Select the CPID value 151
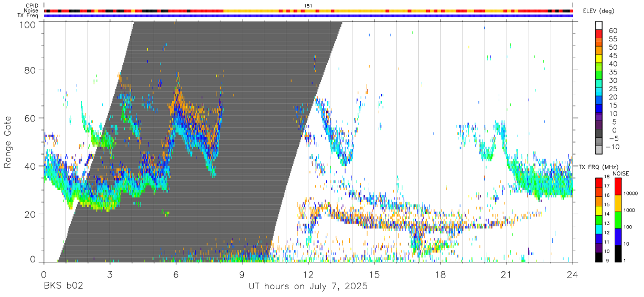 coord(308,6)
